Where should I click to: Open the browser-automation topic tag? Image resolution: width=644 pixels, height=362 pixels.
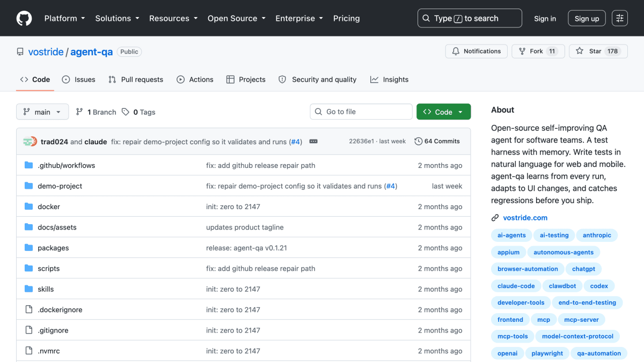(x=528, y=269)
